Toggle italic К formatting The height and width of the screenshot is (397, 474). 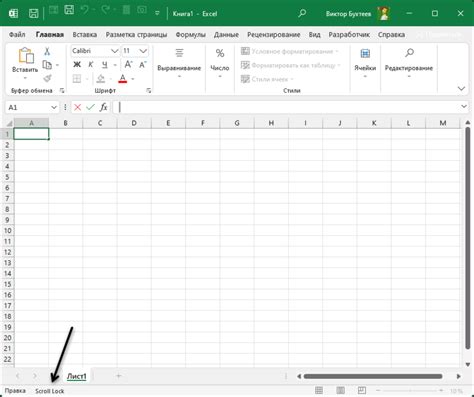[x=91, y=65]
